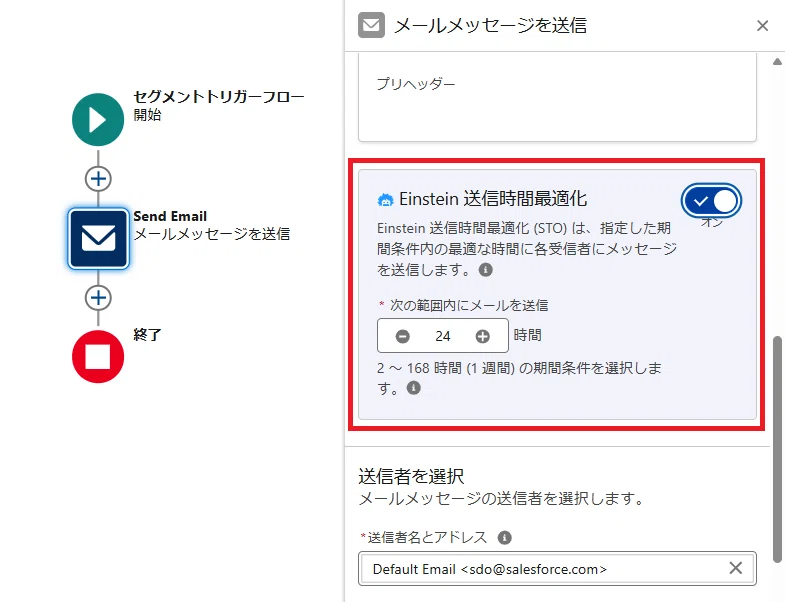Open info tooltip for 2–168 hour range
The width and height of the screenshot is (785, 602).
tap(414, 388)
